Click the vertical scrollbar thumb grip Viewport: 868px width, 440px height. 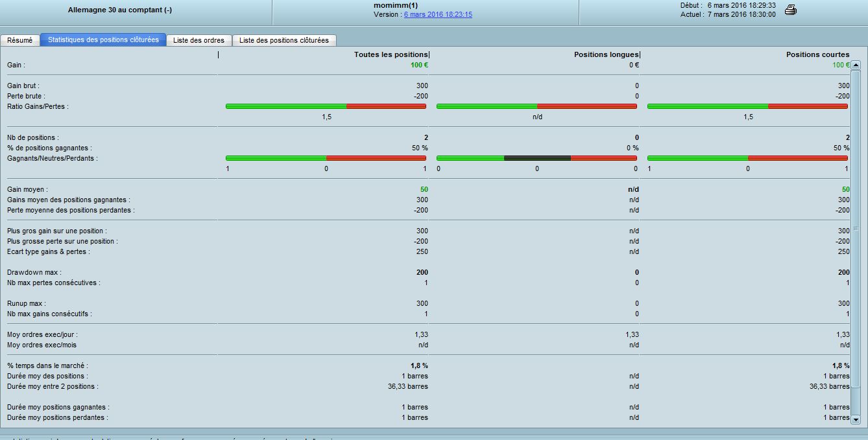(855, 229)
